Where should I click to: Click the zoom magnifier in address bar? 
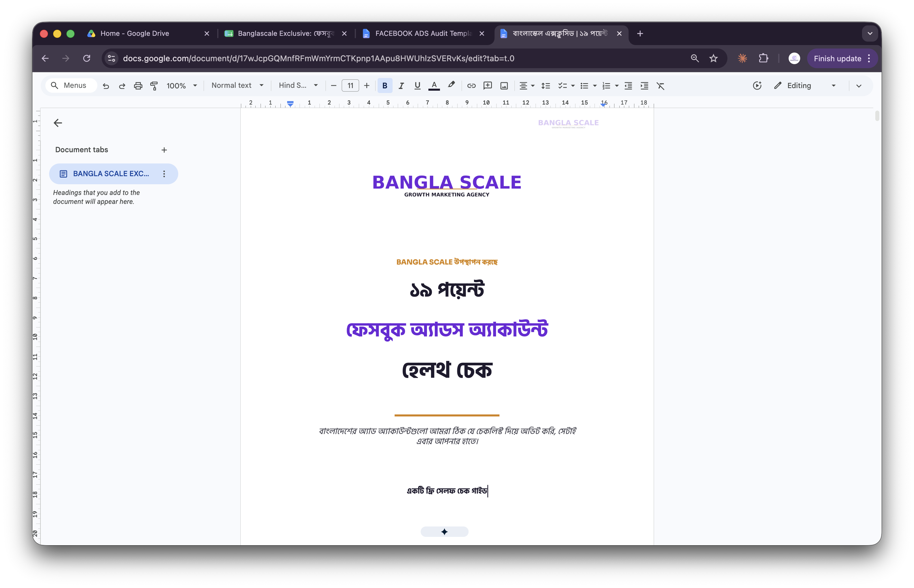694,58
